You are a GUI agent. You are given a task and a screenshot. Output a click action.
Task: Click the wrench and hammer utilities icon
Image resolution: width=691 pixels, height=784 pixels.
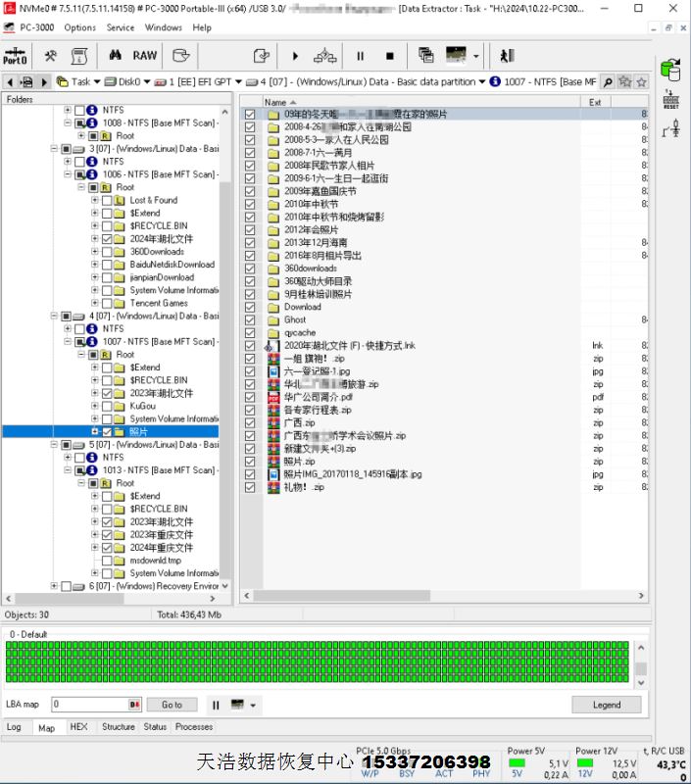(51, 56)
